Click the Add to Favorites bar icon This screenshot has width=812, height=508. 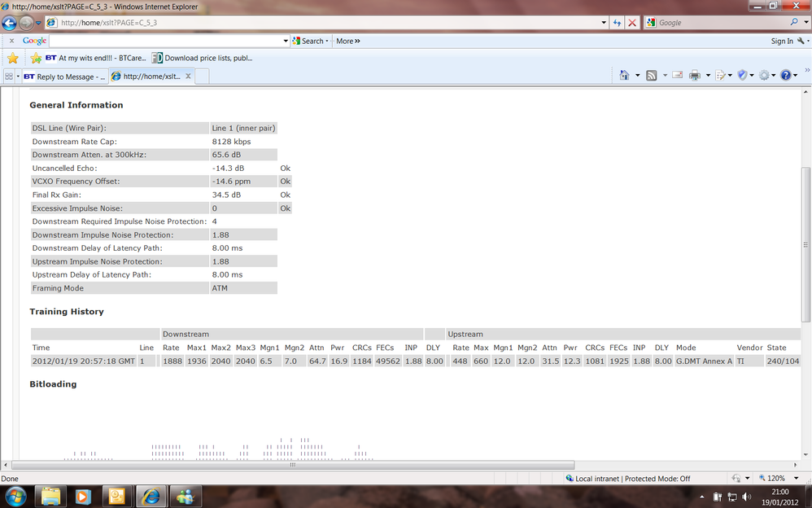coord(36,58)
